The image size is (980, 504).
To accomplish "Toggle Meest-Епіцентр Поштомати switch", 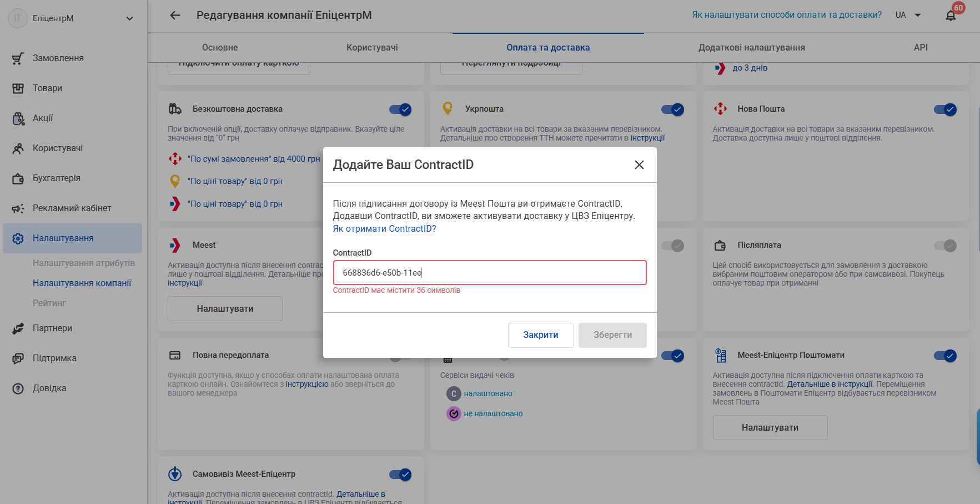I will click(945, 356).
